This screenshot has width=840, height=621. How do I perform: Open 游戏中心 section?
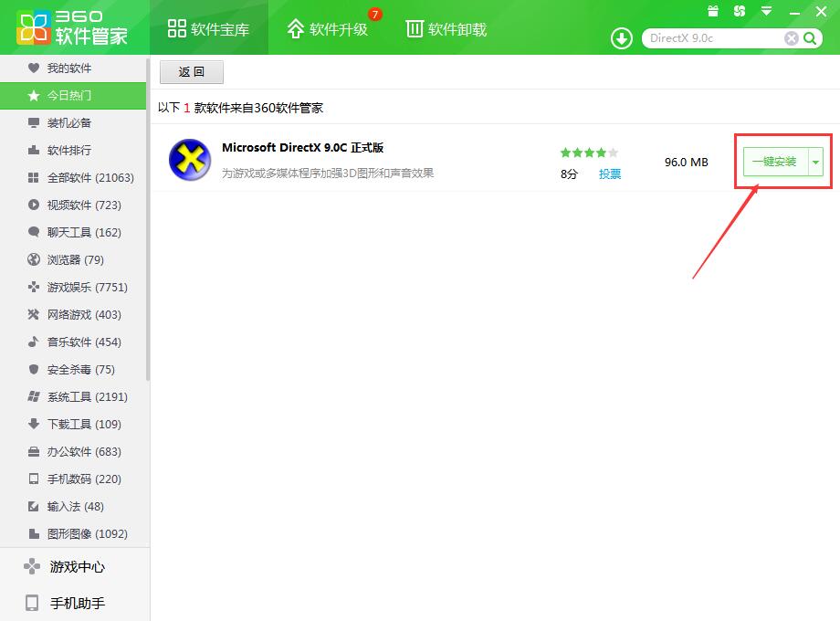[75, 566]
